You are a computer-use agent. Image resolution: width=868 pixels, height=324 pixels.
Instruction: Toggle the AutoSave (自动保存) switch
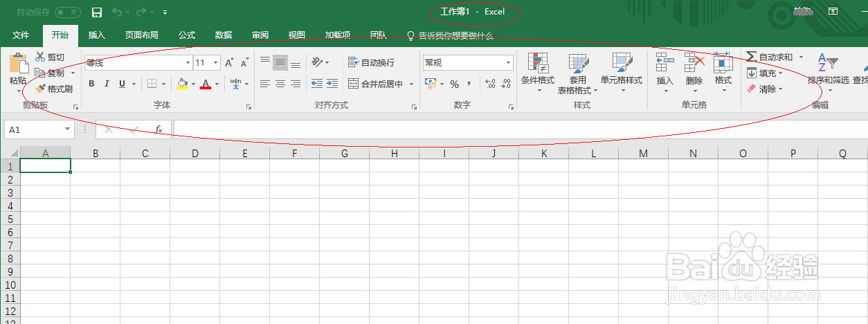67,12
